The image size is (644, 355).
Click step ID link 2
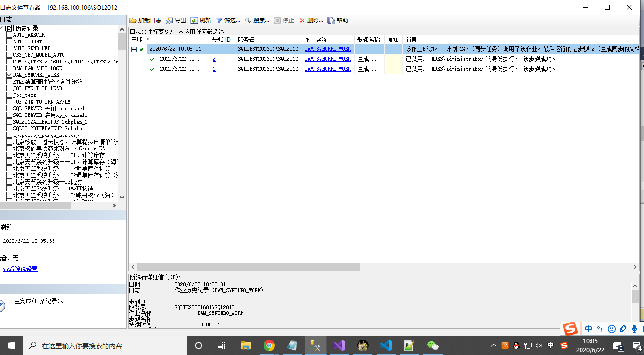coord(214,59)
